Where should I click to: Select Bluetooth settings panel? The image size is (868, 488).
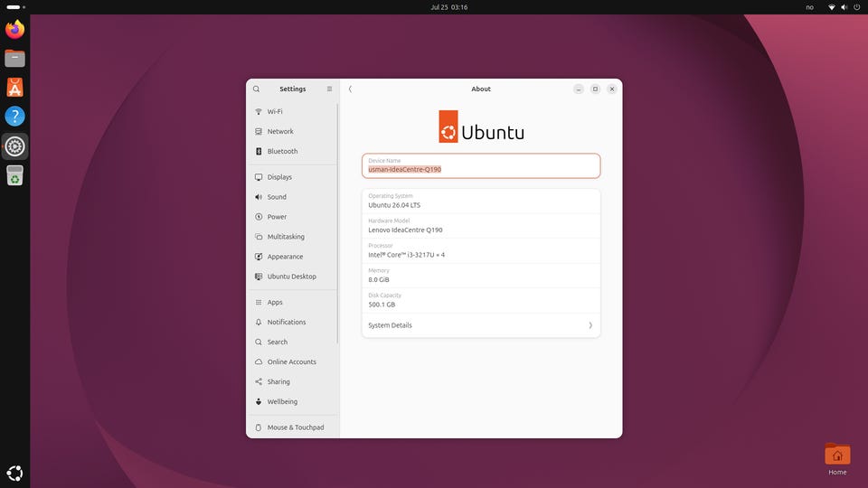(292, 152)
